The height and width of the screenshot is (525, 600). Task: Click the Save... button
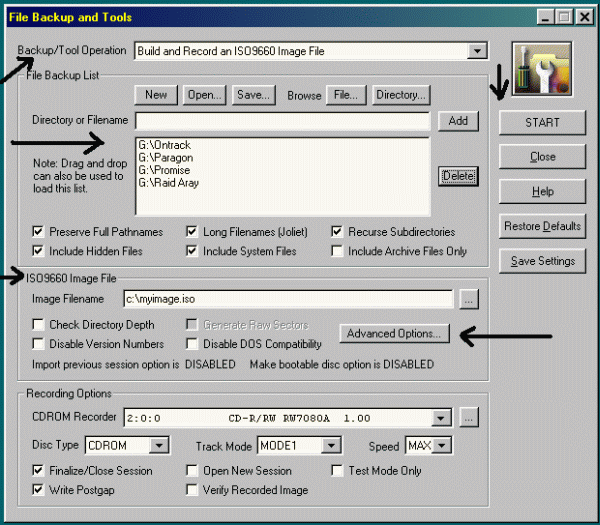point(254,95)
